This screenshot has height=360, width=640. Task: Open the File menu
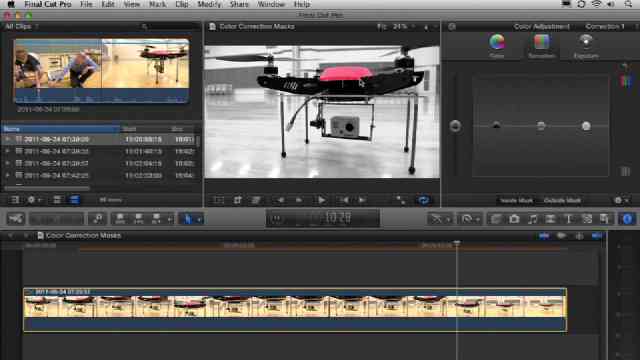86,4
